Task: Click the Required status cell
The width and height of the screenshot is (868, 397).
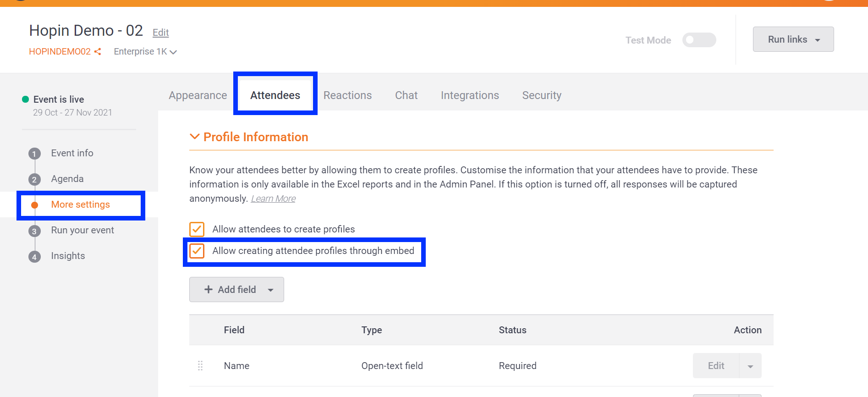Action: point(517,366)
